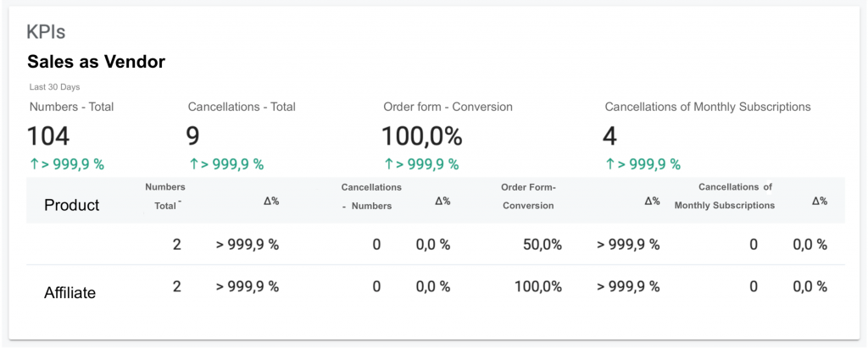Click the KPIs panel title

[46, 32]
